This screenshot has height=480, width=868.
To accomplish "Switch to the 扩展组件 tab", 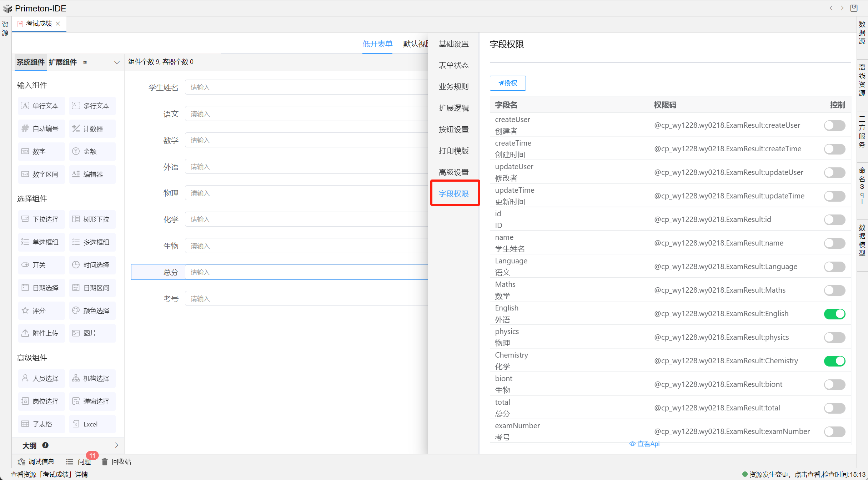I will click(63, 62).
